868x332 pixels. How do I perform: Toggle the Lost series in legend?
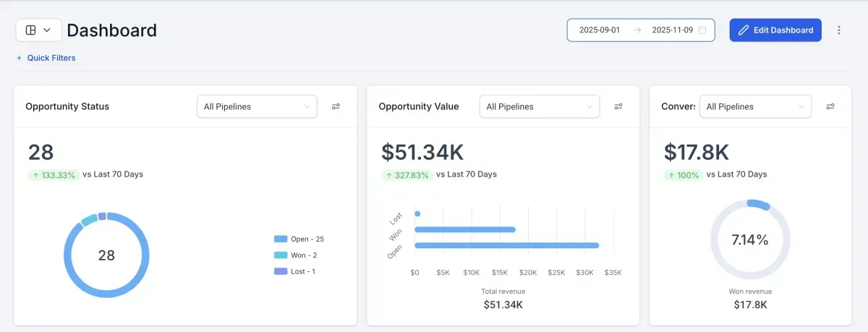(x=295, y=271)
